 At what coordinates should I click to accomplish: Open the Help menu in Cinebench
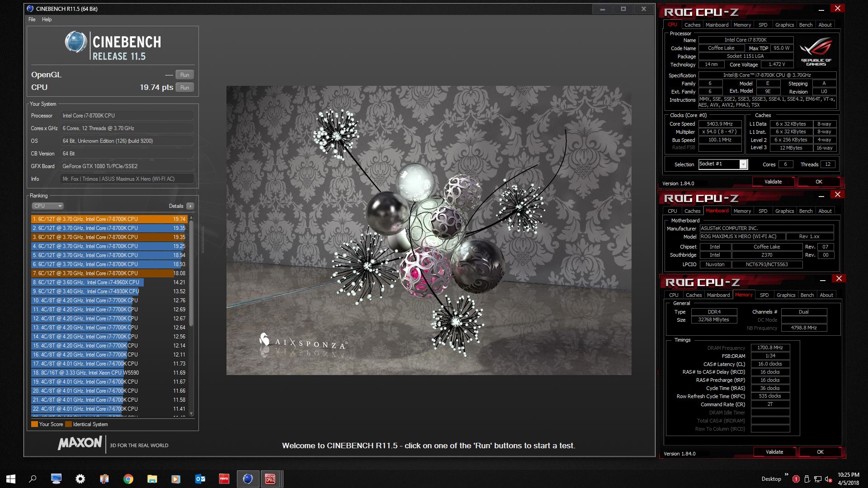[47, 19]
